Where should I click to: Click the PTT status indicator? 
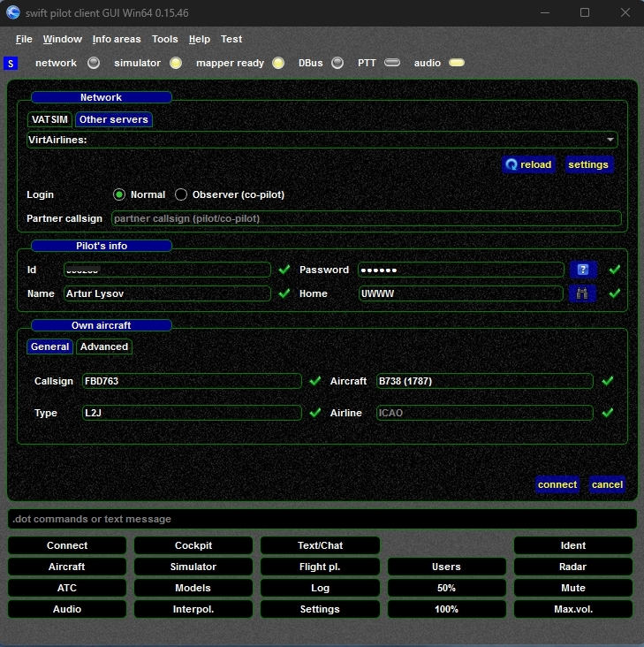pyautogui.click(x=391, y=63)
